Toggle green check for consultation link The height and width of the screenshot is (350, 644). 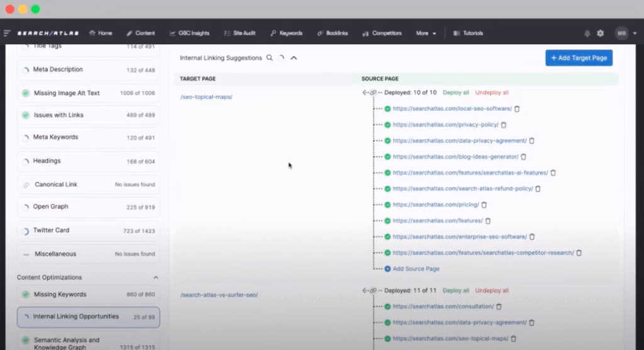pos(387,307)
